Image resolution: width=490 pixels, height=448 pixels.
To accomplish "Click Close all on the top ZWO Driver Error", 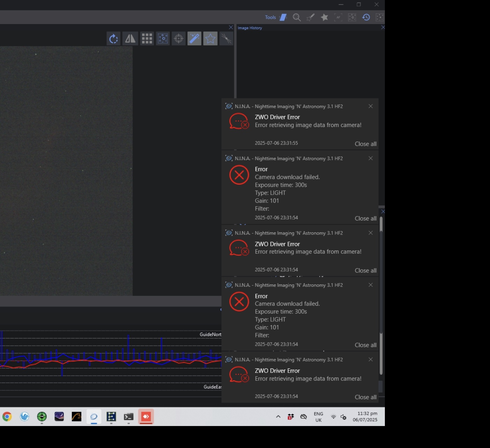I will [365, 144].
